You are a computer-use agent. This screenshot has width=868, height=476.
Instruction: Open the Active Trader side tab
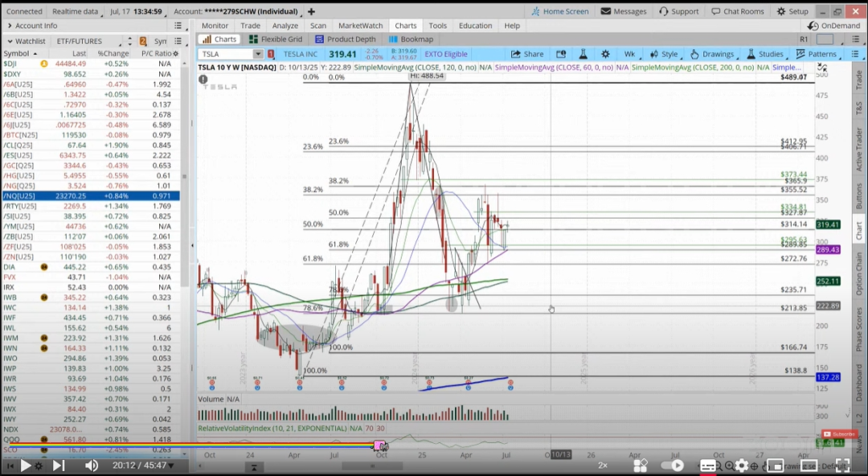[859, 149]
